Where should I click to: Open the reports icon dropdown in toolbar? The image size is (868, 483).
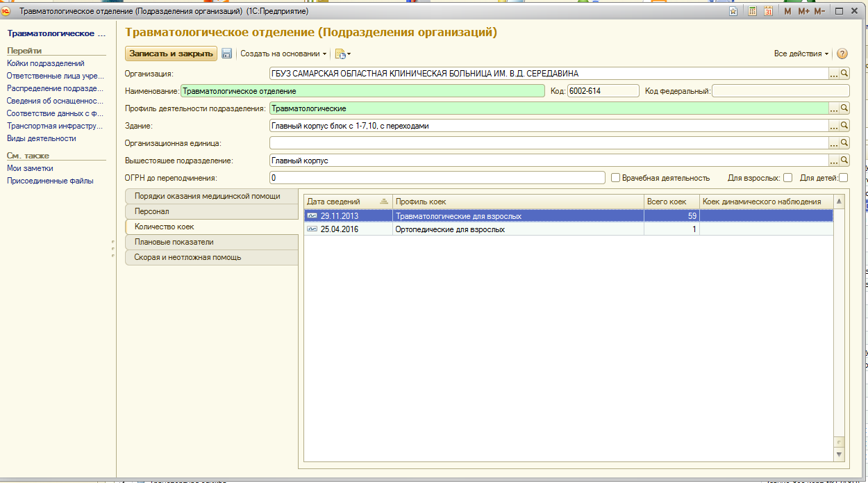click(343, 54)
